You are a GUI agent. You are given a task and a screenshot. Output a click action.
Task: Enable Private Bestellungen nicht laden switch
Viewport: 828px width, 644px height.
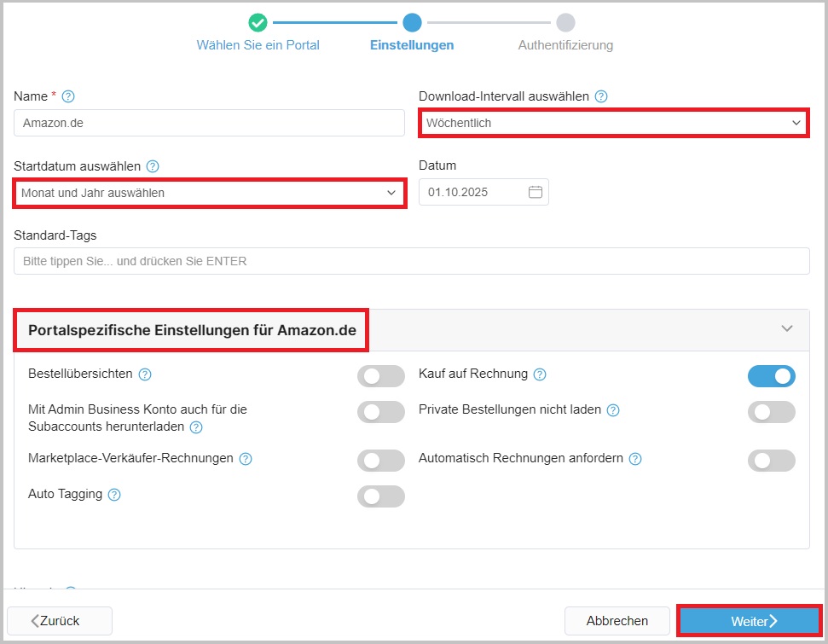(x=771, y=412)
